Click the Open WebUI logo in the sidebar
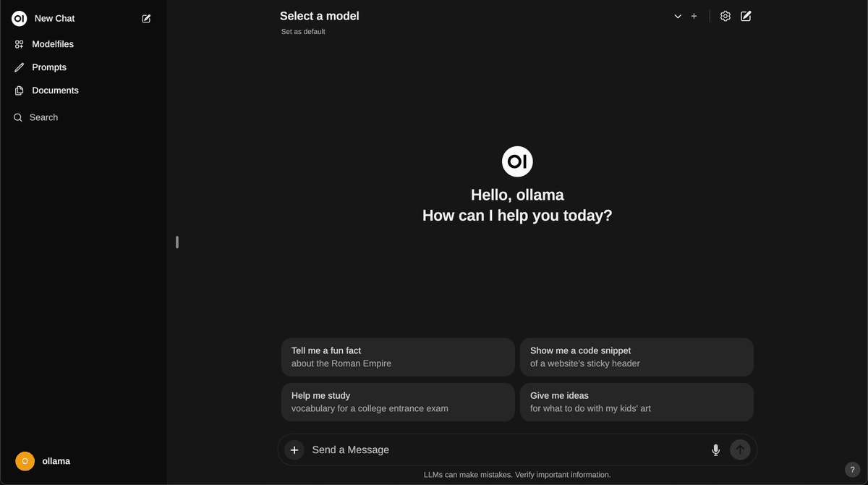Image resolution: width=868 pixels, height=485 pixels. pyautogui.click(x=20, y=18)
